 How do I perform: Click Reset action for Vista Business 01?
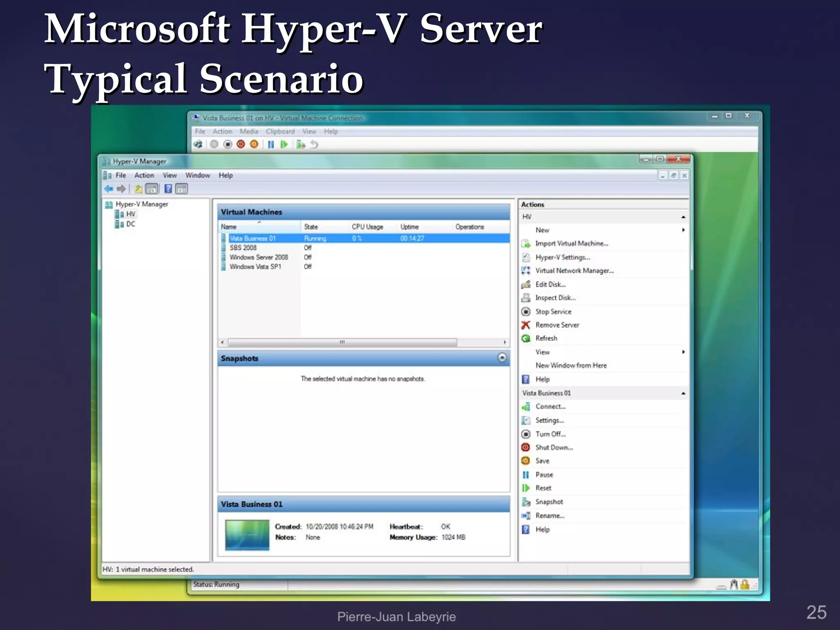click(x=543, y=488)
